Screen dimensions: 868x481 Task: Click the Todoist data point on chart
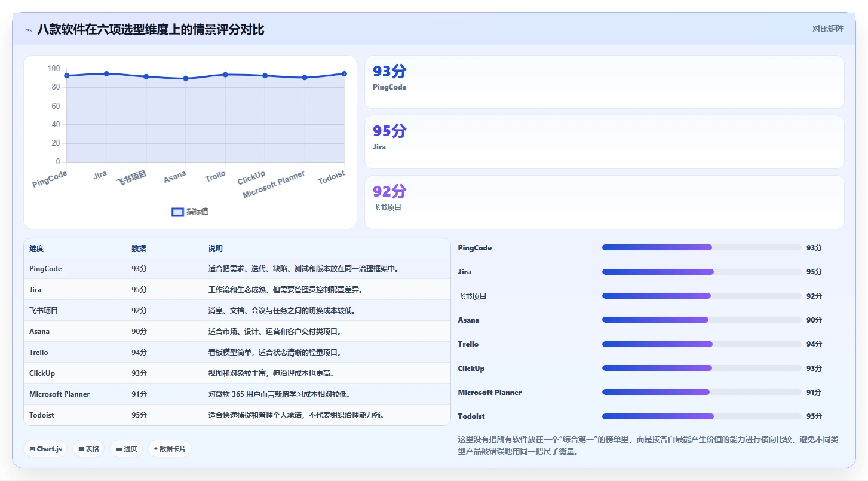[344, 73]
